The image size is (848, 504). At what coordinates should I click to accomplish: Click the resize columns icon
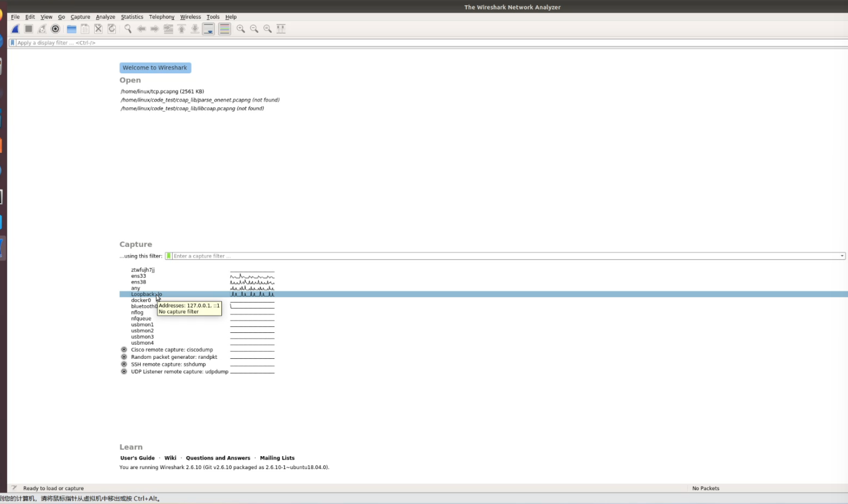(281, 29)
